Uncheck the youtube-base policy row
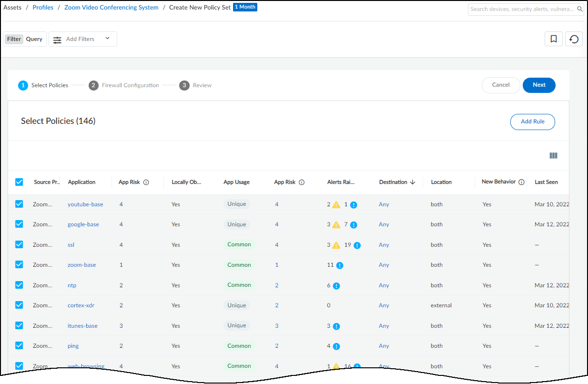Image resolution: width=588 pixels, height=384 pixels. coord(19,204)
